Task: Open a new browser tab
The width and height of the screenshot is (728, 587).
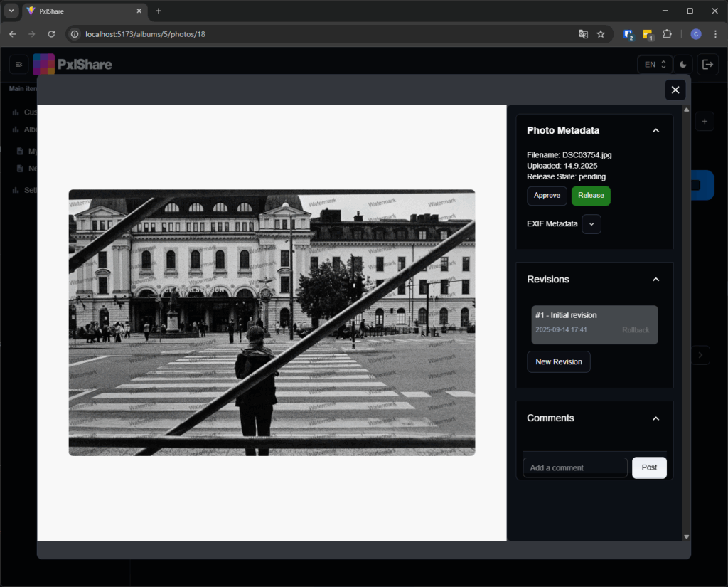Action: 159,11
